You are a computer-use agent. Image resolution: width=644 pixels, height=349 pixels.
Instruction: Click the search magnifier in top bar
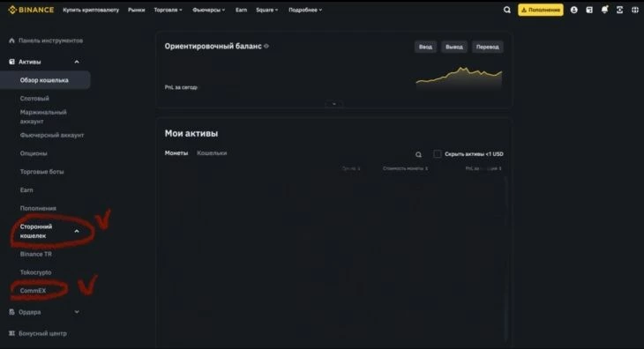[507, 10]
